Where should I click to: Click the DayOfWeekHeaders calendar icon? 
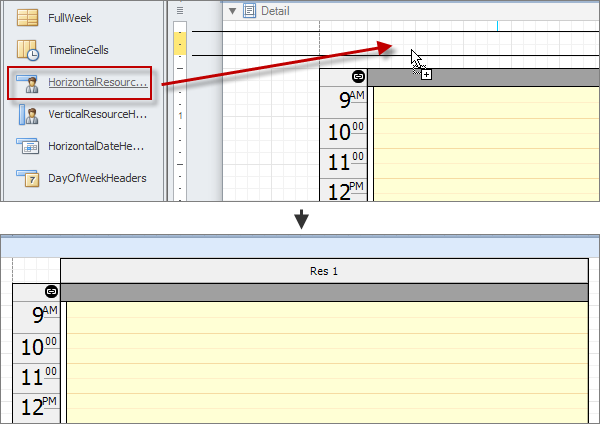pyautogui.click(x=28, y=178)
